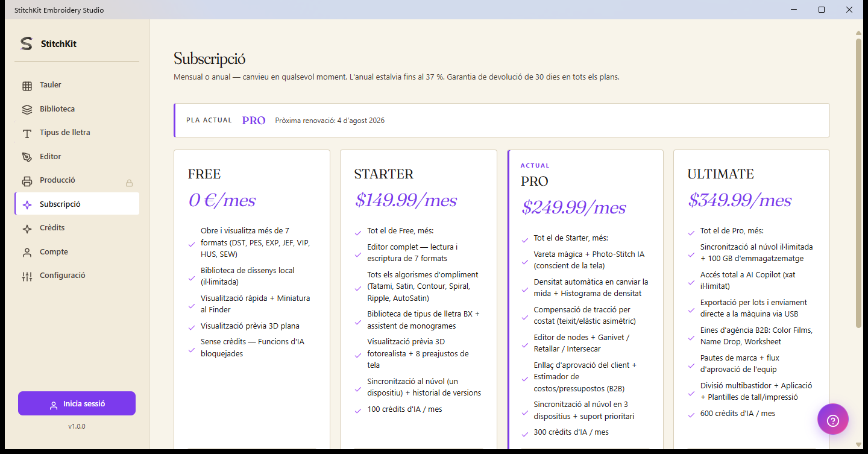Click the lock icon beside Producció
This screenshot has width=868, height=454.
(x=129, y=183)
